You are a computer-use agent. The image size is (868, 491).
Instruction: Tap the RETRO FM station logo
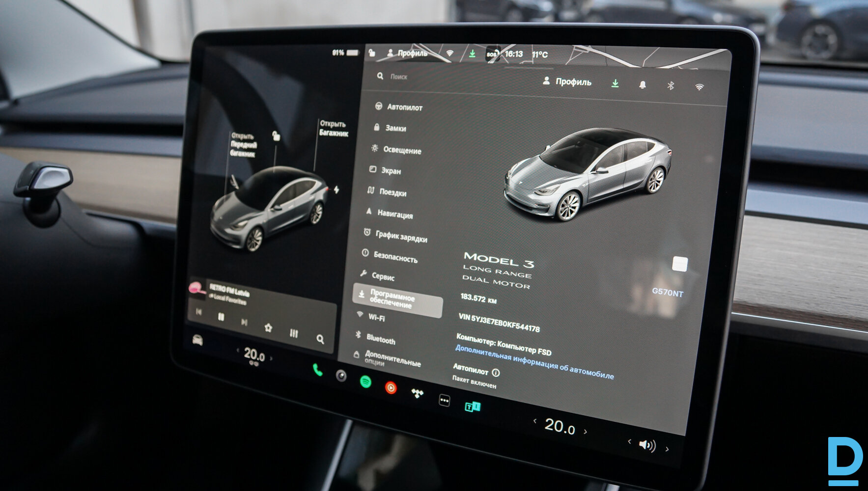coord(197,288)
